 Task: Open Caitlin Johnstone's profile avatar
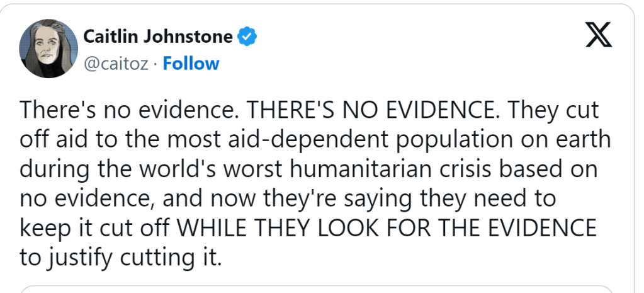(x=48, y=49)
